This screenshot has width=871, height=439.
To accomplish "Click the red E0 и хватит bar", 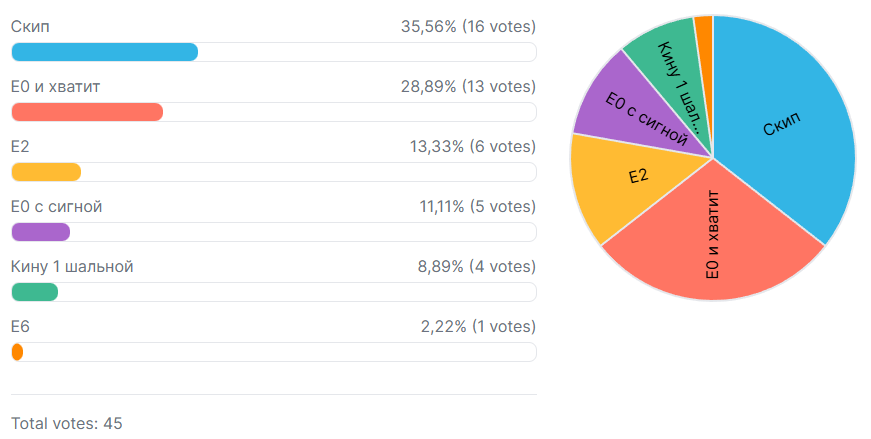I will [87, 112].
